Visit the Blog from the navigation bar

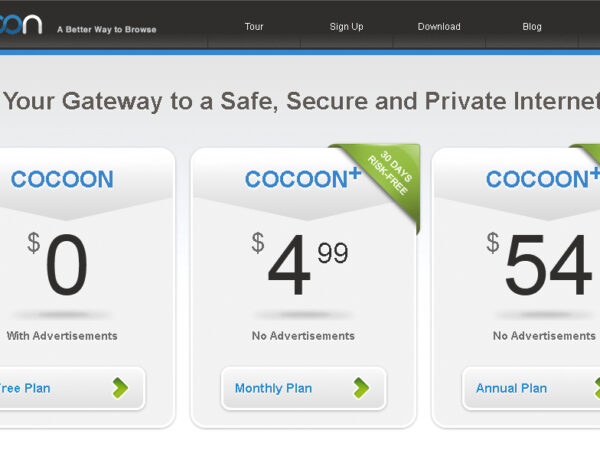(532, 27)
